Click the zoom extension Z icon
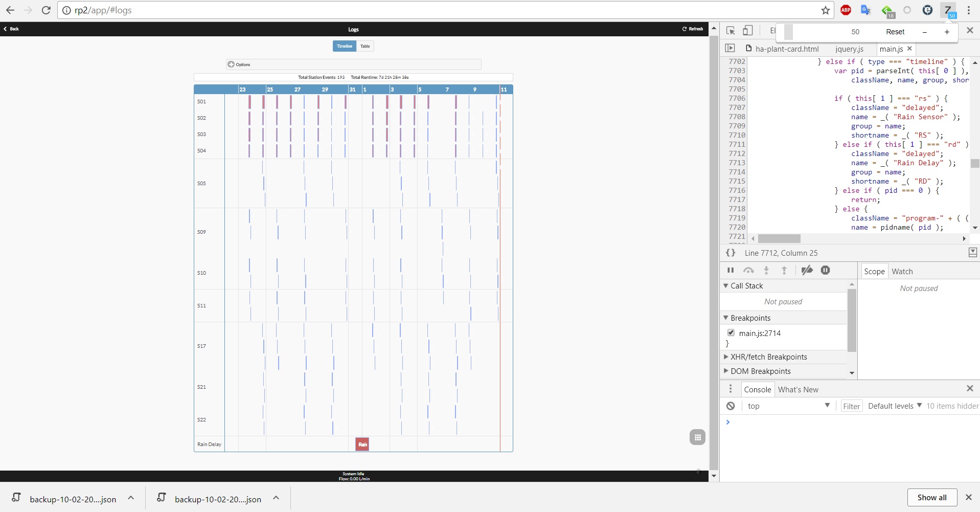980x512 pixels. click(x=948, y=10)
